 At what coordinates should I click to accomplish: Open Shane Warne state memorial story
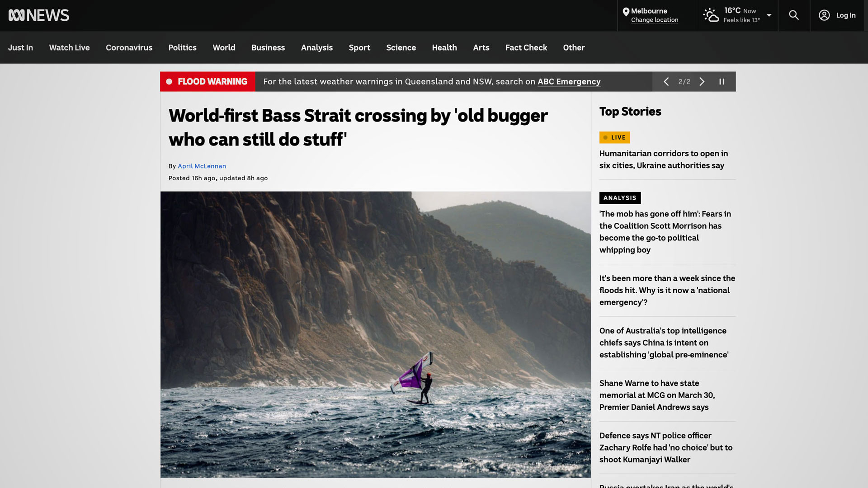point(657,395)
